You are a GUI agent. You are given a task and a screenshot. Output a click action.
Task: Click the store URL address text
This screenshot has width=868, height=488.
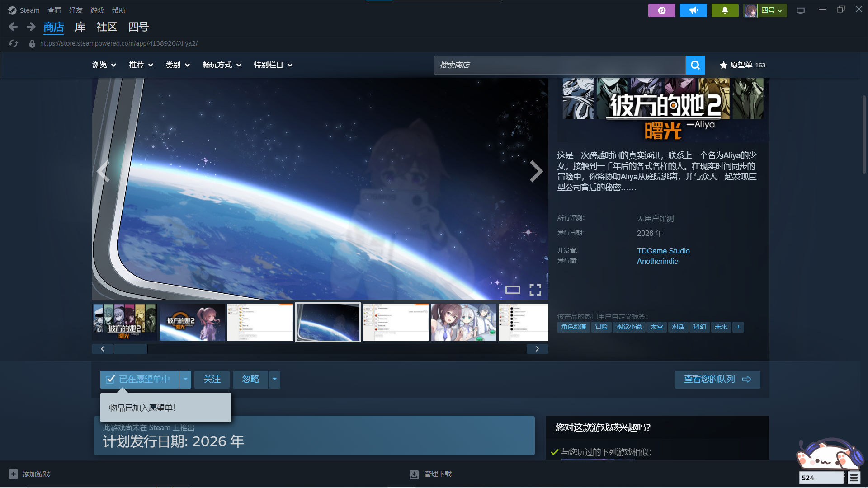(x=119, y=43)
